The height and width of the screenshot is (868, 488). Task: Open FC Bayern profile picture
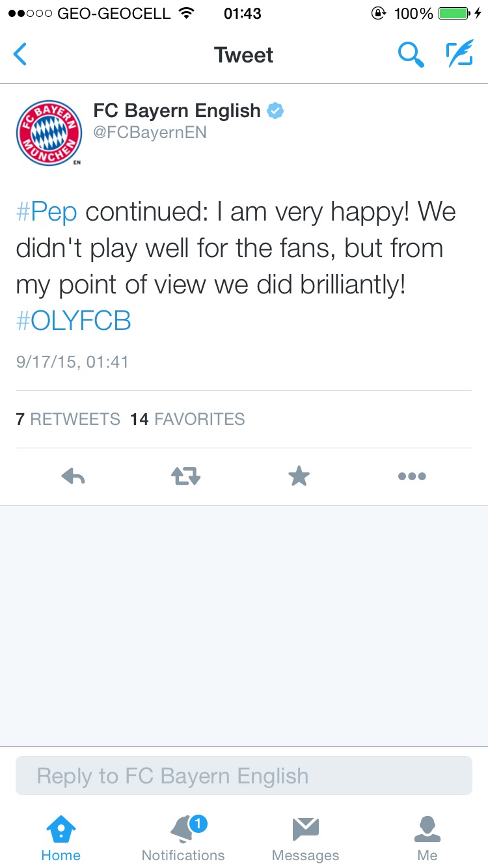pos(48,133)
